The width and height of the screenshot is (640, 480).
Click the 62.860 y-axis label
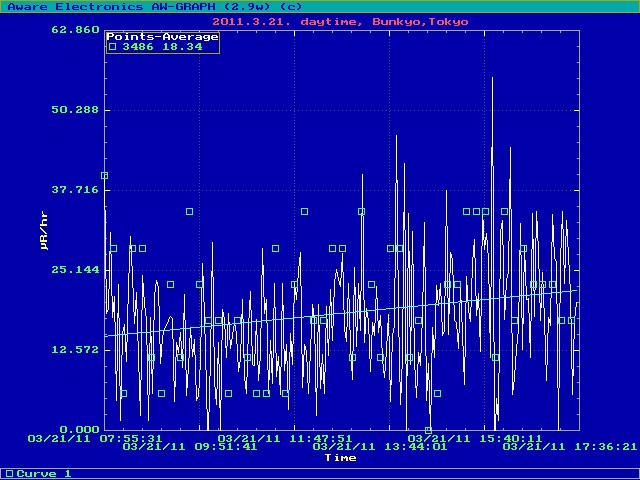(x=74, y=30)
